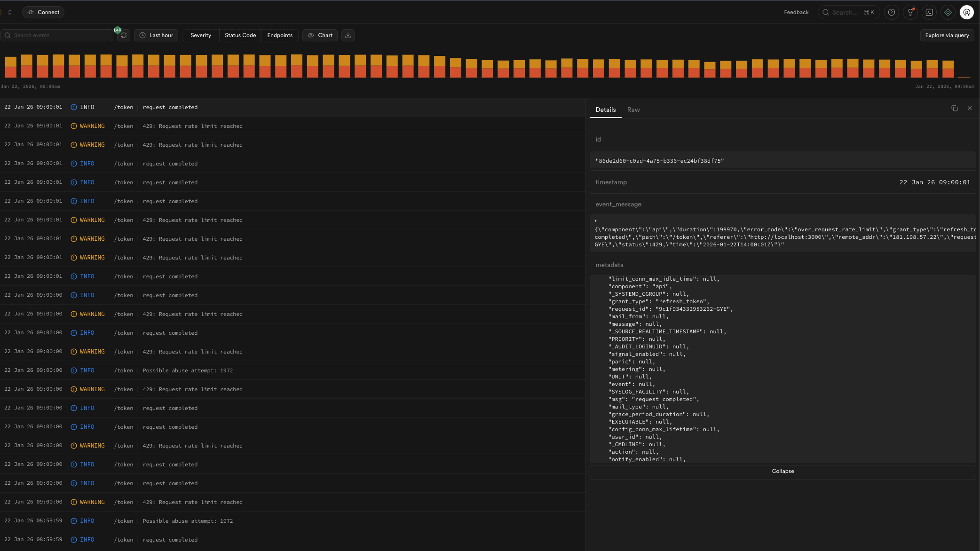Switch to the Raw tab
980x551 pixels.
tap(633, 110)
